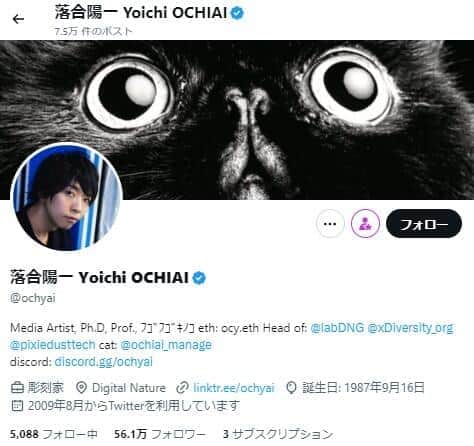Click the back arrow icon
The height and width of the screenshot is (446, 474).
click(x=18, y=19)
